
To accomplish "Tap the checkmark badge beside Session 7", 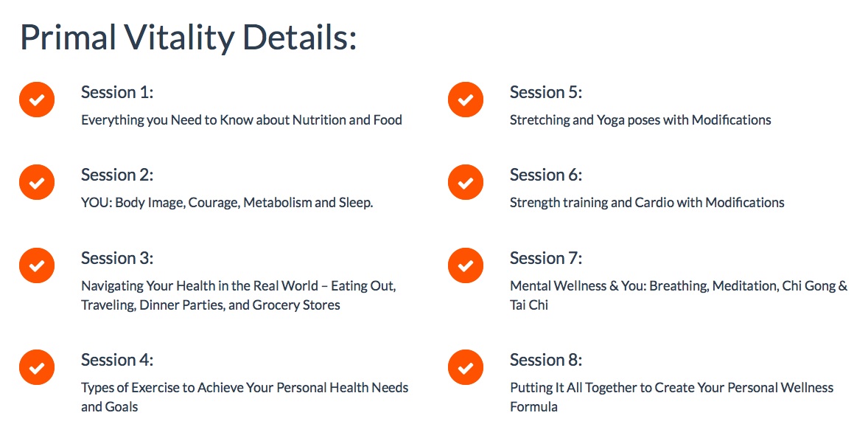I will tap(466, 265).
